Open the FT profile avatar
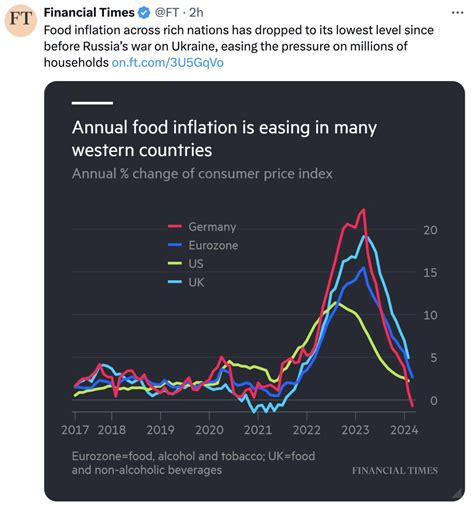 point(20,20)
